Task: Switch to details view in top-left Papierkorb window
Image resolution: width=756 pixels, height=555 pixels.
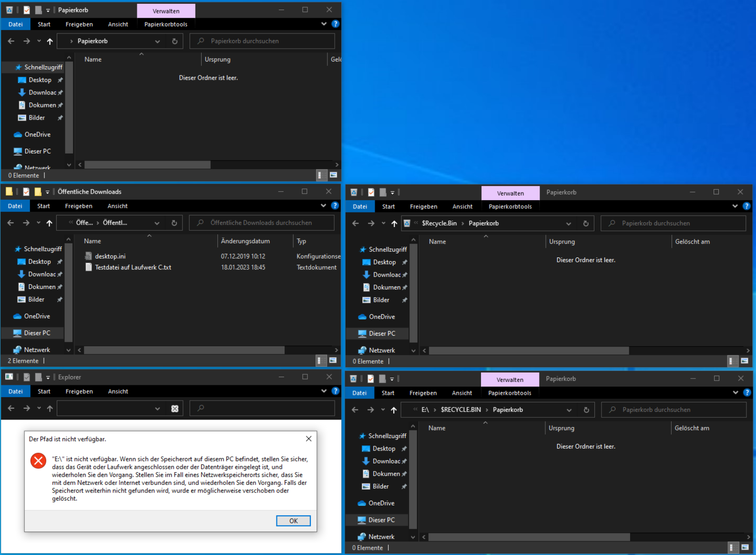Action: pyautogui.click(x=322, y=175)
